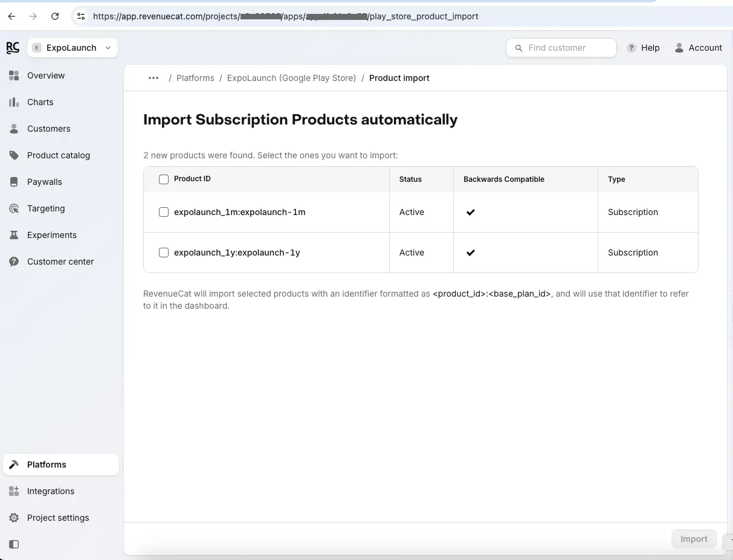The width and height of the screenshot is (733, 560).
Task: Click backwards compatible checkmark in expolaunch_1m row
Action: click(471, 212)
